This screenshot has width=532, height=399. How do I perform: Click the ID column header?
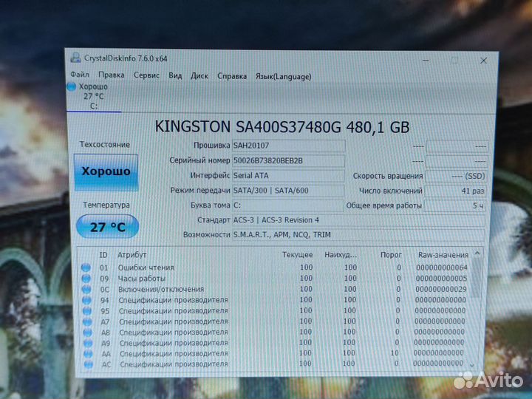(x=103, y=255)
